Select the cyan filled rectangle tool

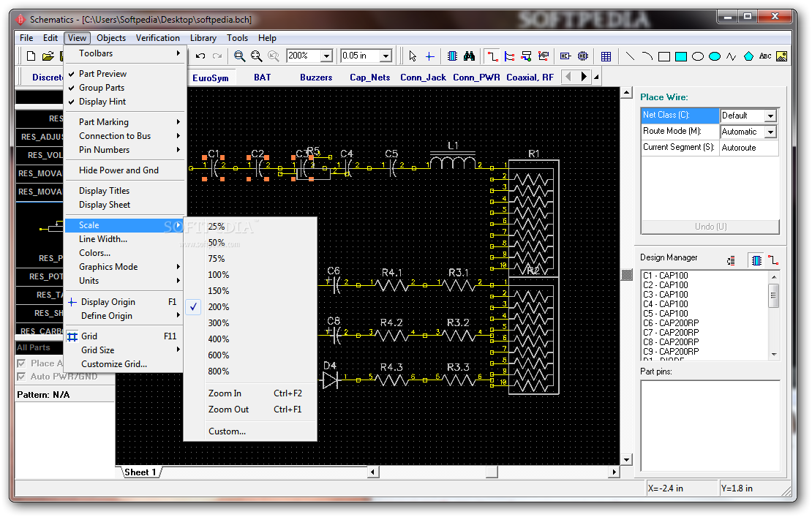681,56
